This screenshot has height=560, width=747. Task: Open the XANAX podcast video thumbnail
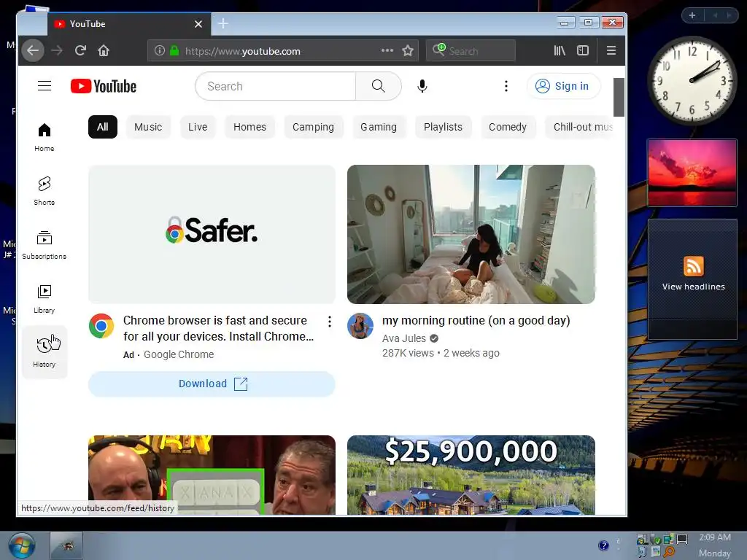[x=212, y=475]
